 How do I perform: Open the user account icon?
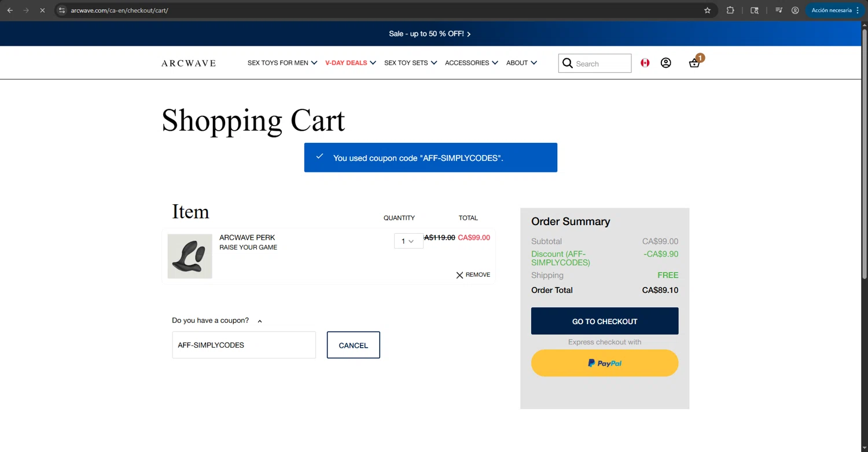[x=665, y=63]
